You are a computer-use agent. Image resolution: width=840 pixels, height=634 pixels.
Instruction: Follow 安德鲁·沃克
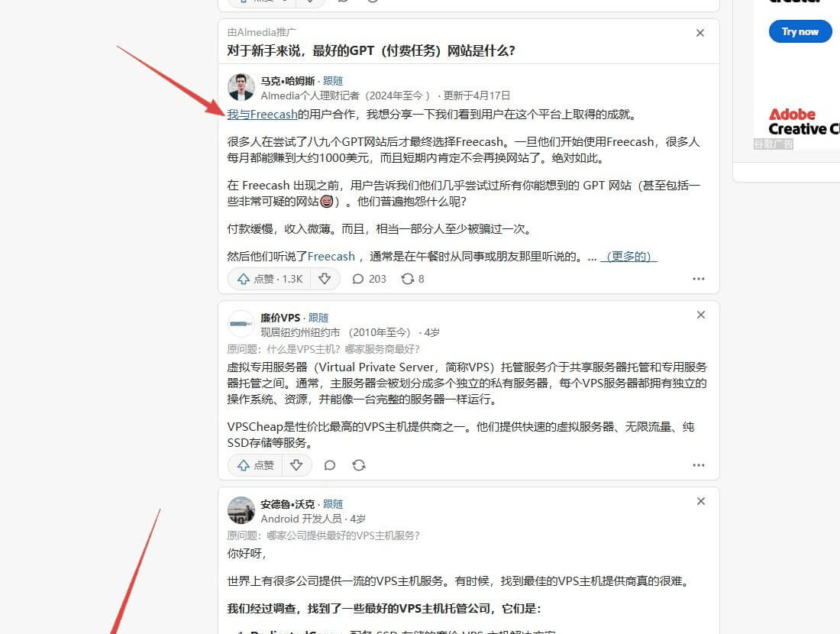333,504
